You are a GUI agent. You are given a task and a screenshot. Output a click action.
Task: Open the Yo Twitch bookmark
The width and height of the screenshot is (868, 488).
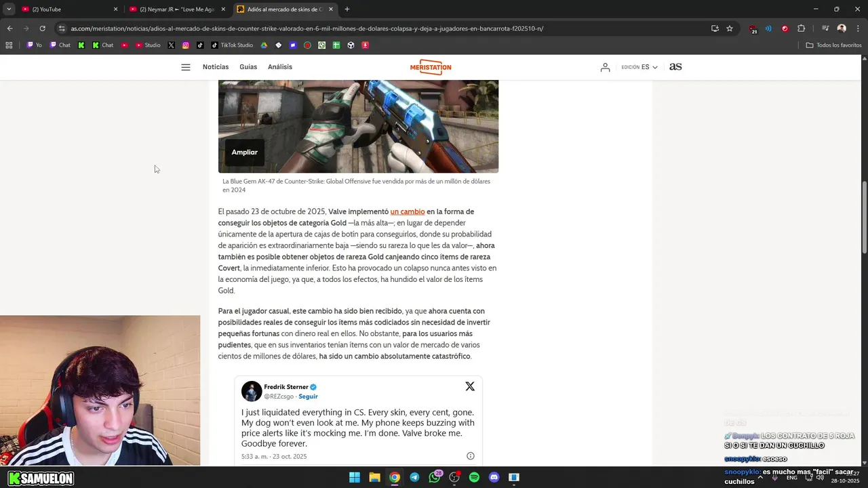[34, 45]
